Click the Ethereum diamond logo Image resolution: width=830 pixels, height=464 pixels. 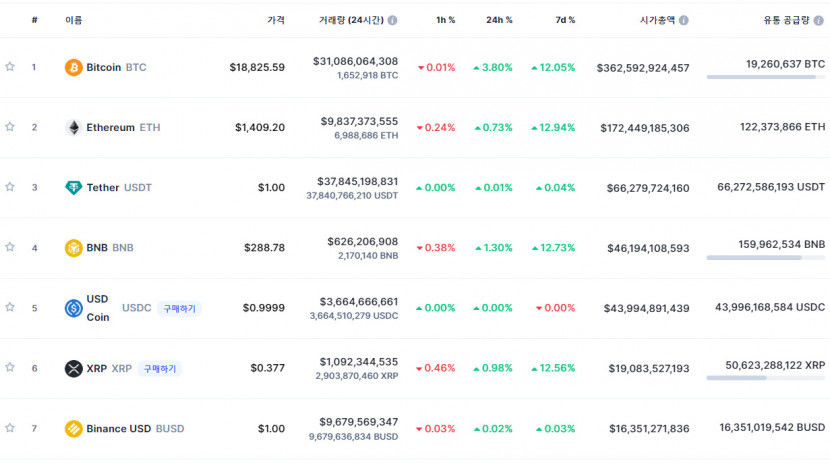point(74,128)
